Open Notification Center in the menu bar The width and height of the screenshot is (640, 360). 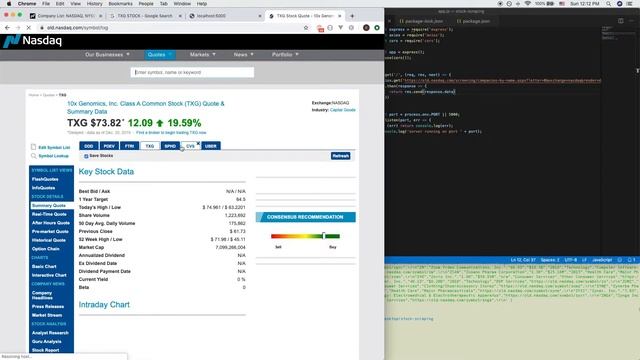[630, 4]
